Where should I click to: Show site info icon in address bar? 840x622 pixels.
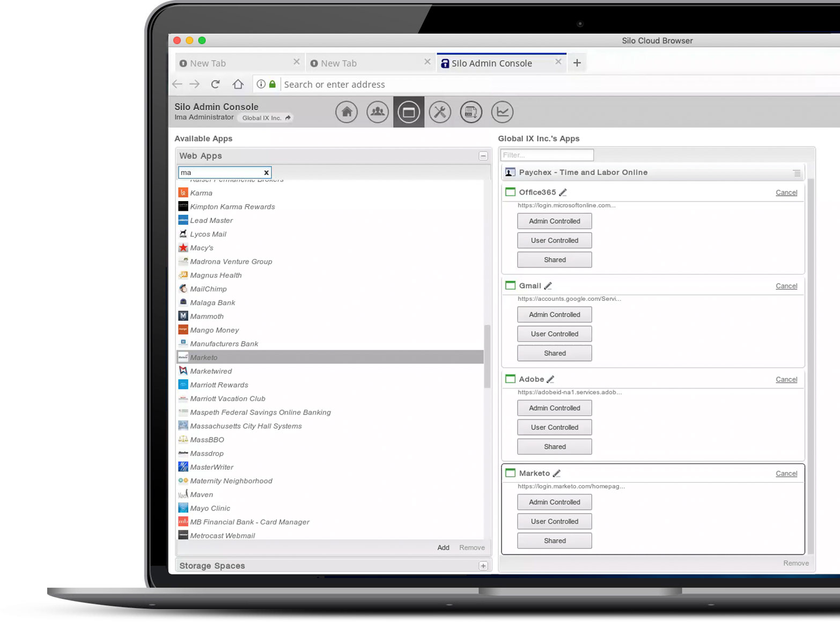coord(261,84)
